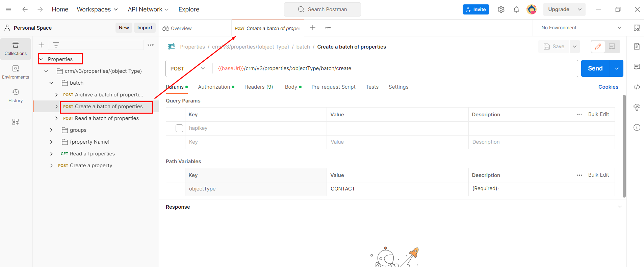Go to Explore in top navigation

(189, 9)
